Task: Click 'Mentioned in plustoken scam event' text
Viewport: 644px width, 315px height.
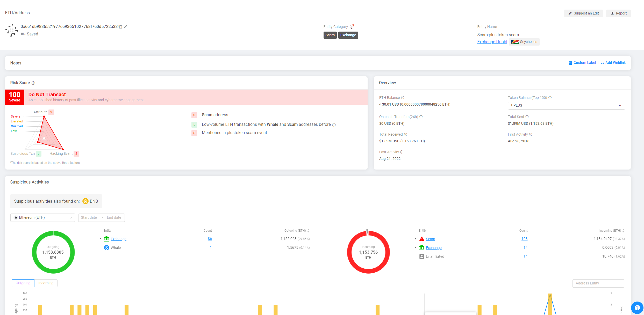Action: pyautogui.click(x=234, y=133)
